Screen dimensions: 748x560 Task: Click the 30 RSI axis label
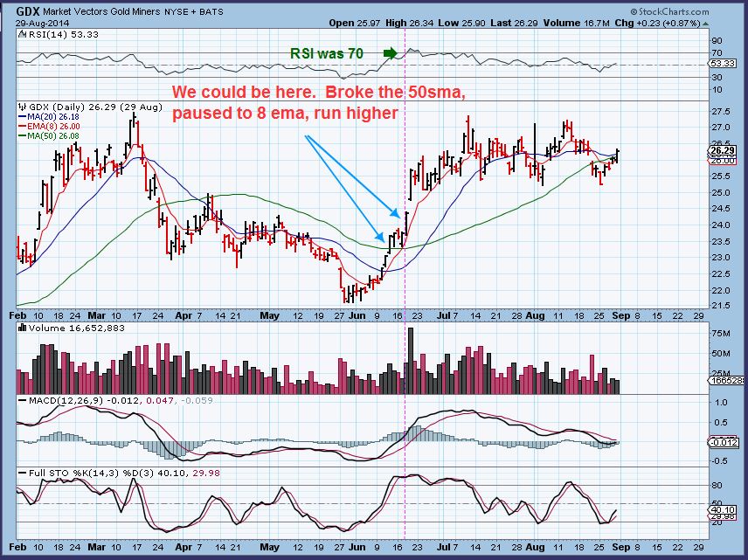(717, 77)
